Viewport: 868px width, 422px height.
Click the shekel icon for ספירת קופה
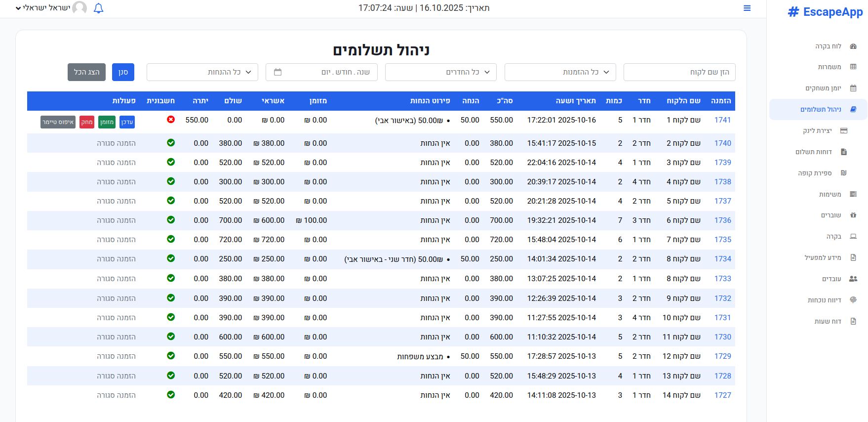(x=843, y=173)
